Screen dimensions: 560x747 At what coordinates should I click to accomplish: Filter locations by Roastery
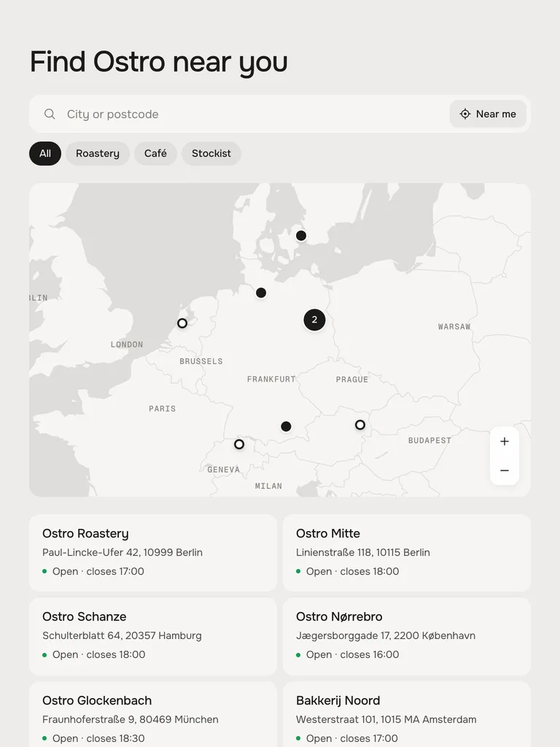pyautogui.click(x=98, y=153)
